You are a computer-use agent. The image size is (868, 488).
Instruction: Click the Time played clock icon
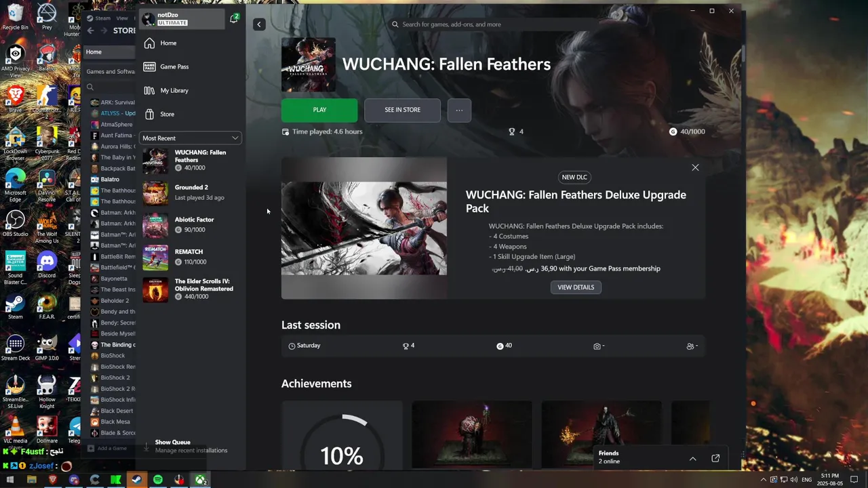[x=285, y=131]
